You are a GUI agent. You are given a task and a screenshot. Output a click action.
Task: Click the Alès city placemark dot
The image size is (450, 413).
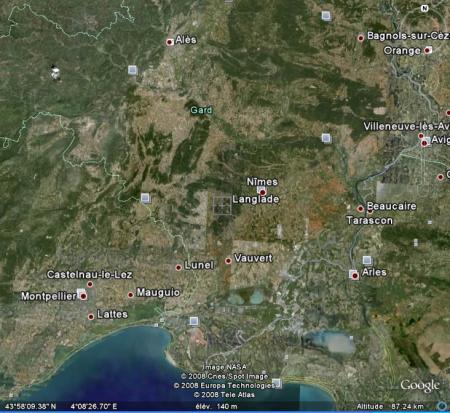pos(170,42)
